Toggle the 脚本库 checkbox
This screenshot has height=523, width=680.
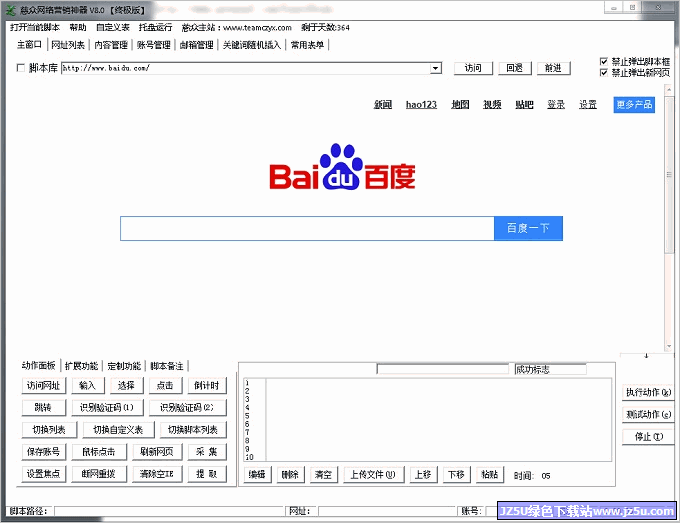tap(20, 68)
